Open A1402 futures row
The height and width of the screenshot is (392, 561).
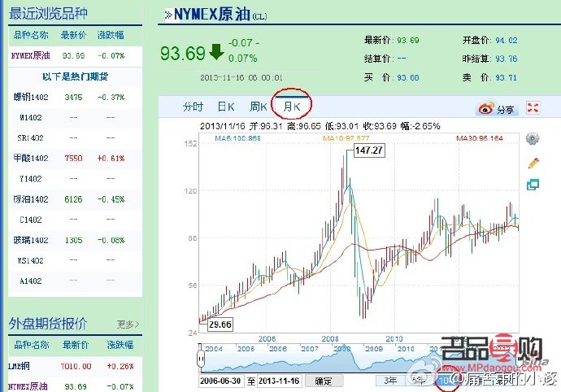[75, 281]
